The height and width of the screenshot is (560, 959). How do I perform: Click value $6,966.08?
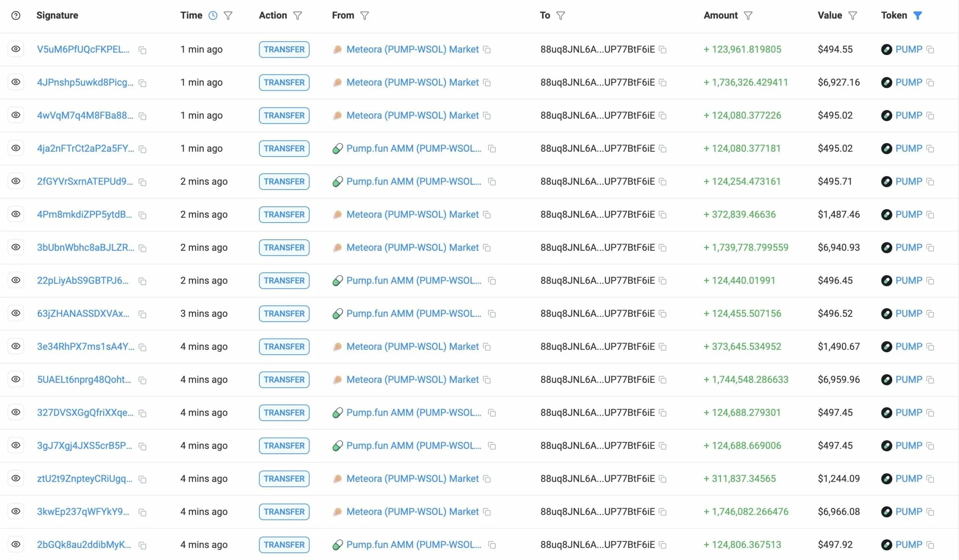point(839,511)
